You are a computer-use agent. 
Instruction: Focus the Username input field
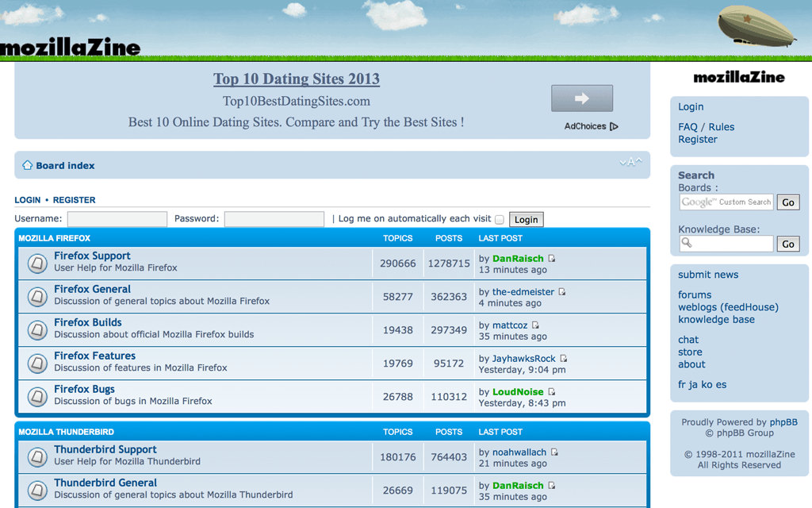117,219
